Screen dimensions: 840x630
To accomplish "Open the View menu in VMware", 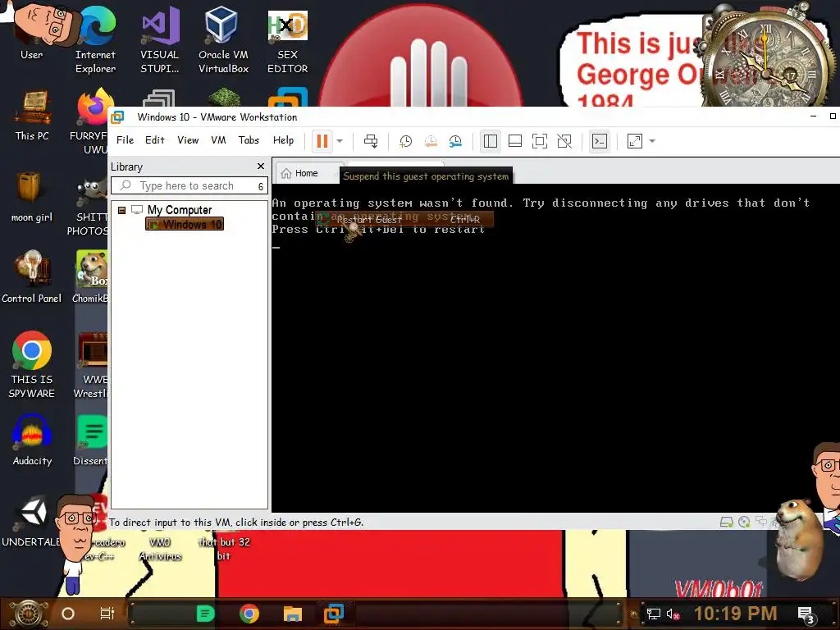I will 188,139.
